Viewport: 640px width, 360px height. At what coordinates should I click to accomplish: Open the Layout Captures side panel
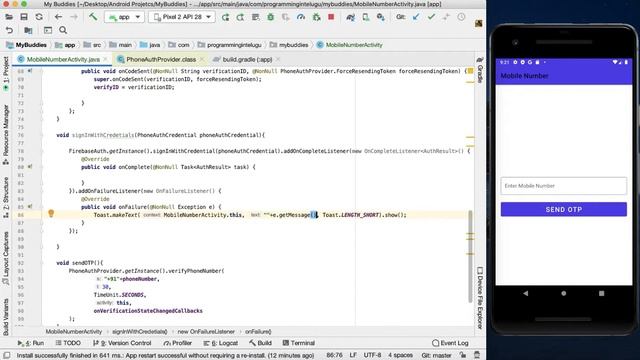click(x=6, y=259)
